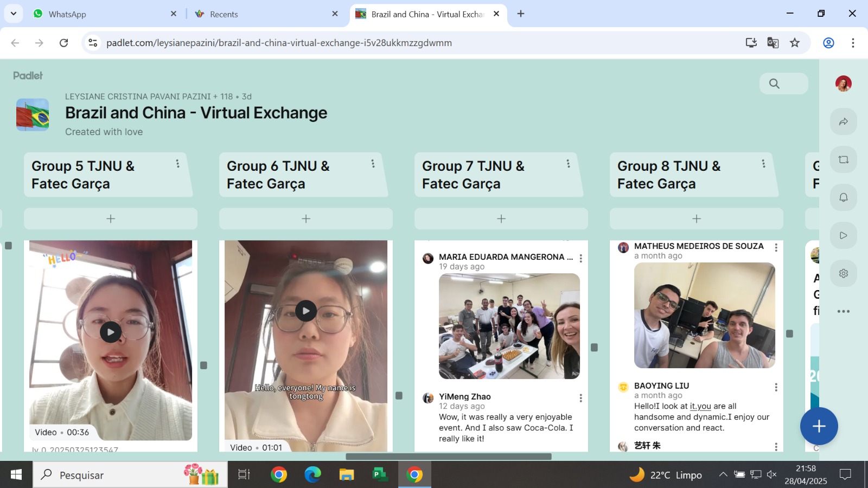Open the padlet settings gear icon
Screen dimensions: 868x488
(x=843, y=273)
